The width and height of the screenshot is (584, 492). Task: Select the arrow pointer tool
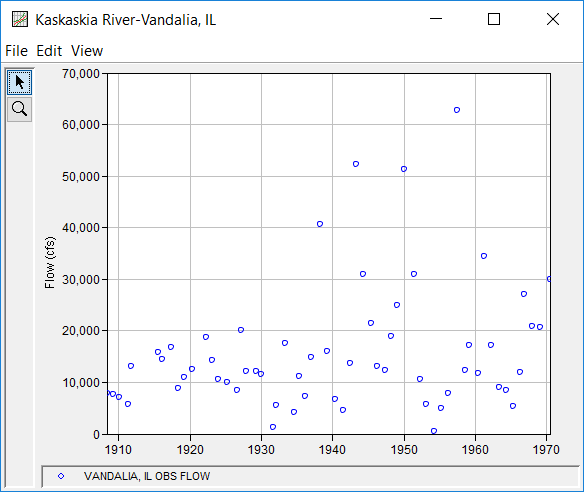(x=19, y=82)
